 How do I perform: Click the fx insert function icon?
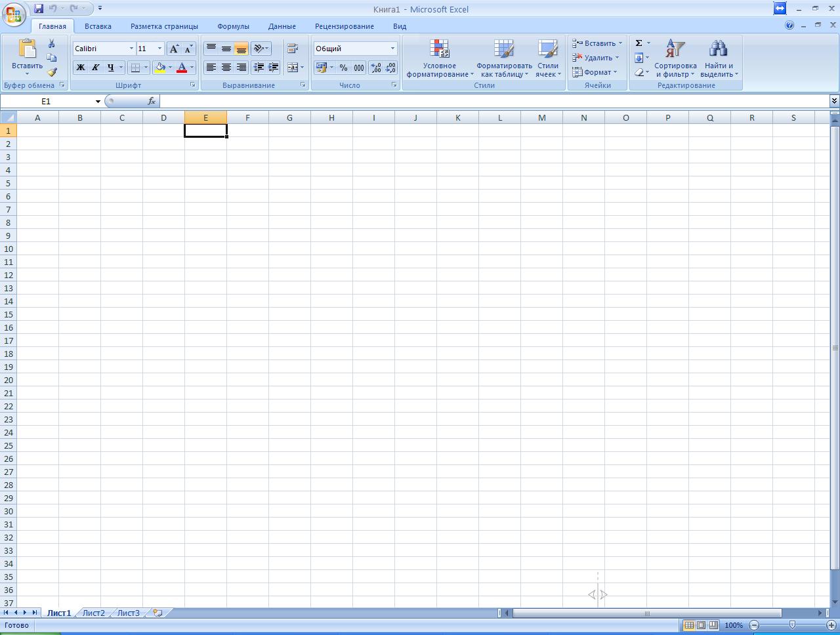point(152,101)
